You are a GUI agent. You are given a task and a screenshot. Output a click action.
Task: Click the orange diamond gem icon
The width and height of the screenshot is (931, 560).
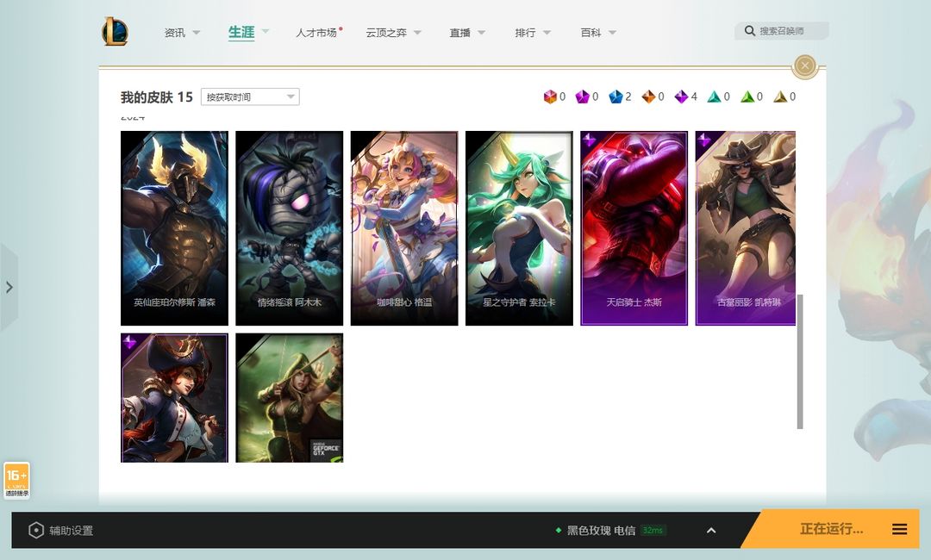pyautogui.click(x=648, y=96)
